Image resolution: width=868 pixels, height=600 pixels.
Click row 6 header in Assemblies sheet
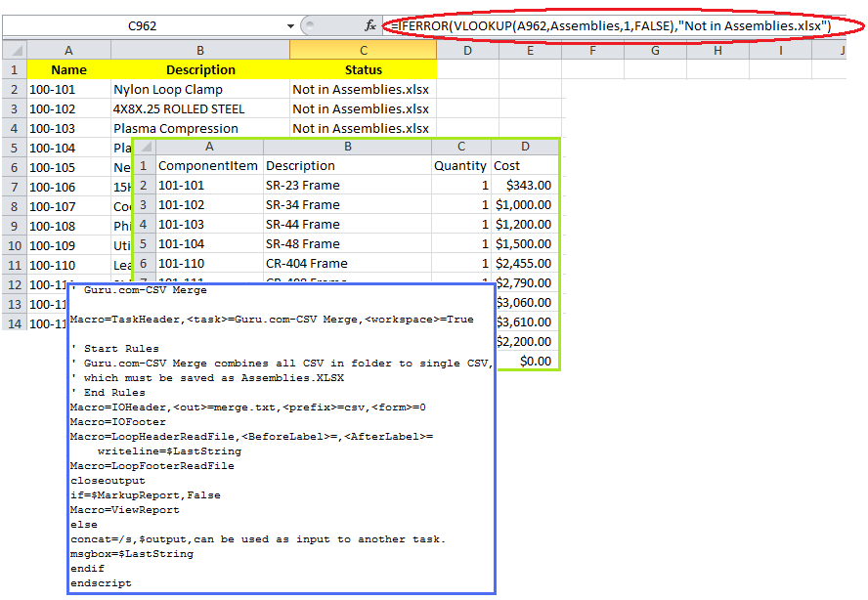pyautogui.click(x=145, y=263)
